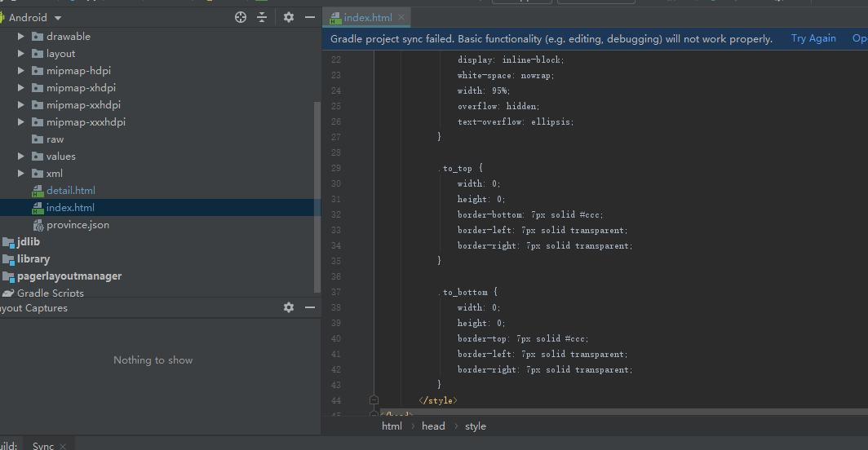Click the Try Again link
868x450 pixels.
pos(813,38)
